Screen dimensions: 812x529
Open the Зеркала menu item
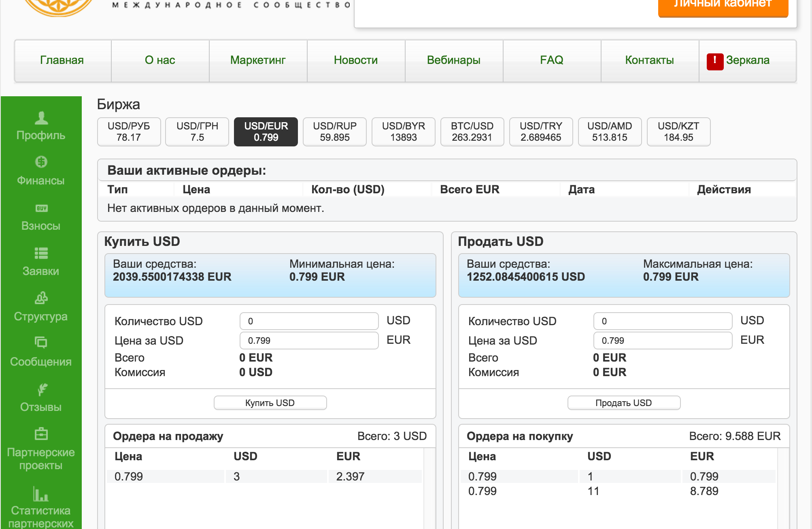click(x=748, y=60)
